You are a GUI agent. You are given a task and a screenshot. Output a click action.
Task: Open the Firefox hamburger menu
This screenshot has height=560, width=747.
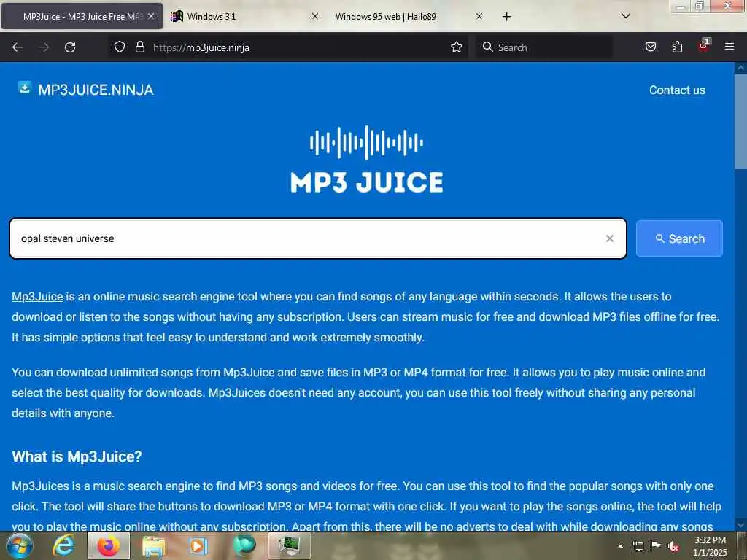[729, 47]
